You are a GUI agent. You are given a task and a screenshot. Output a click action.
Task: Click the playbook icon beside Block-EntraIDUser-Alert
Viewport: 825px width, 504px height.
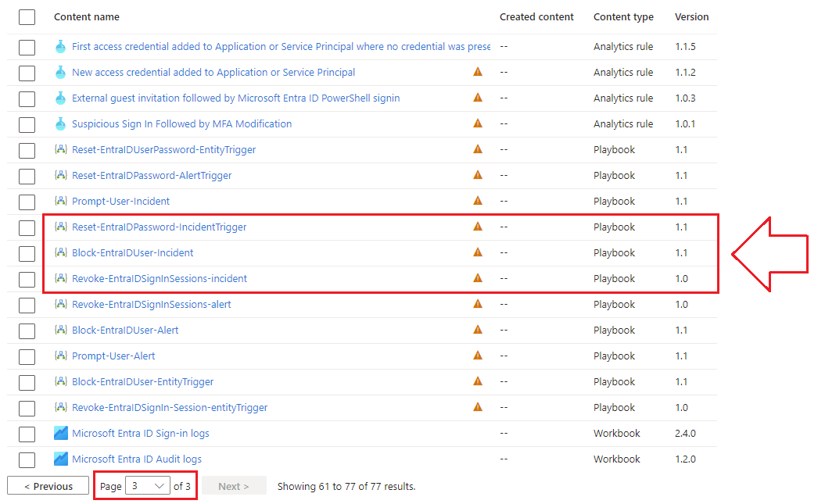click(x=61, y=331)
